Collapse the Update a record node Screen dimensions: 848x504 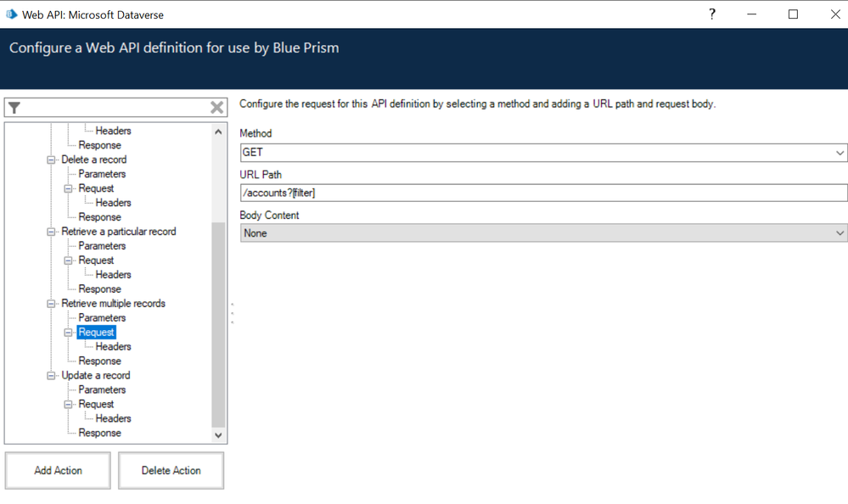tap(52, 376)
